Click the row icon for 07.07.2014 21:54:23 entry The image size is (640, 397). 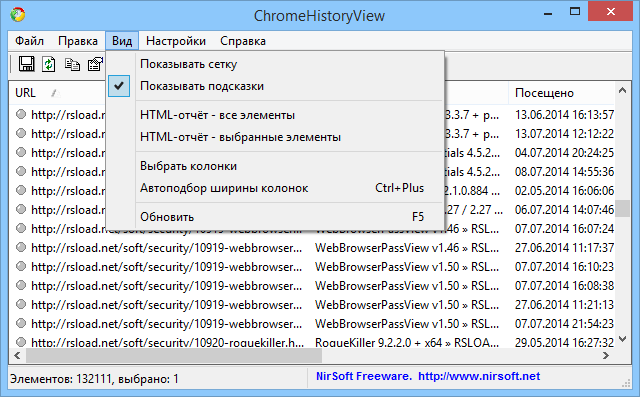pyautogui.click(x=21, y=323)
